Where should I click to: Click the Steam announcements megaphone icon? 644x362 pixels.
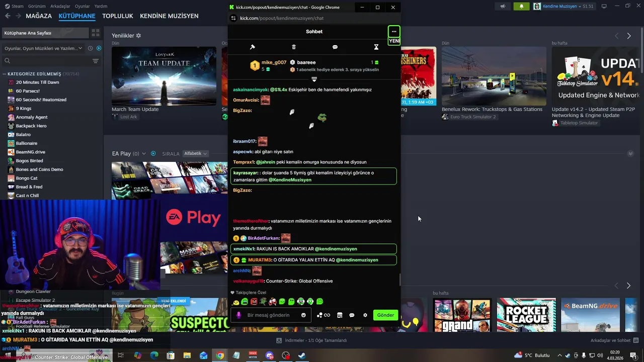(502, 6)
